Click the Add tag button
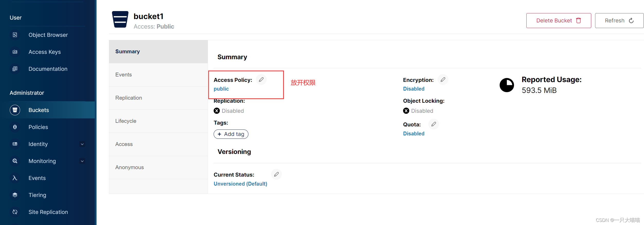Image resolution: width=644 pixels, height=225 pixels. click(231, 134)
